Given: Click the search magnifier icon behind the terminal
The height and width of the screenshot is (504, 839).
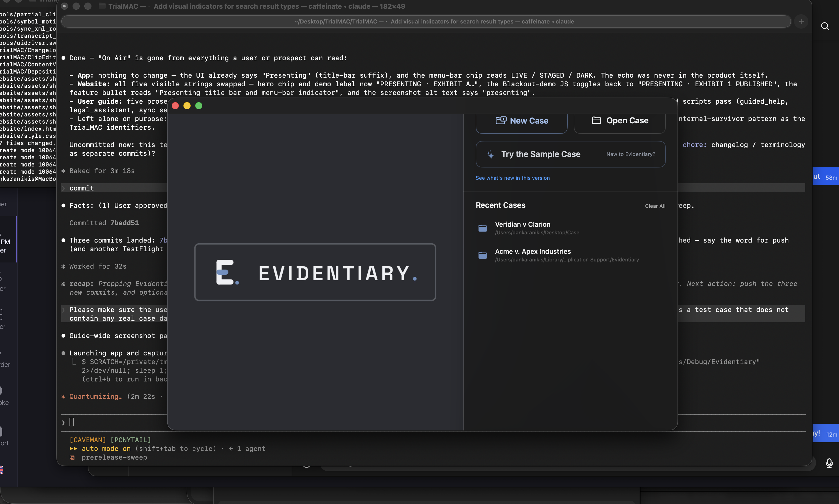Looking at the screenshot, I should click(825, 27).
